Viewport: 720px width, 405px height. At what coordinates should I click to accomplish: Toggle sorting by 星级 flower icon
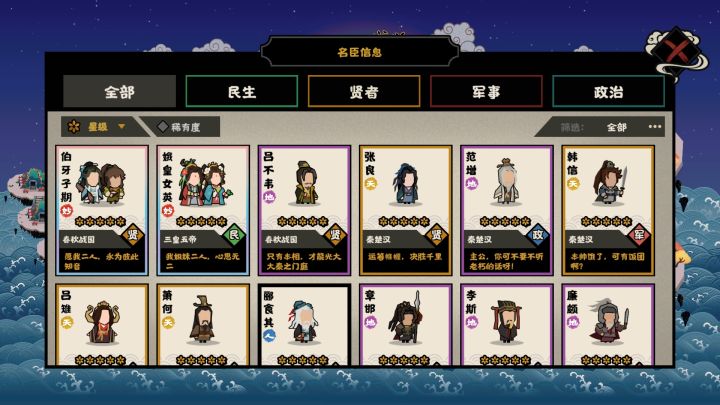(73, 127)
